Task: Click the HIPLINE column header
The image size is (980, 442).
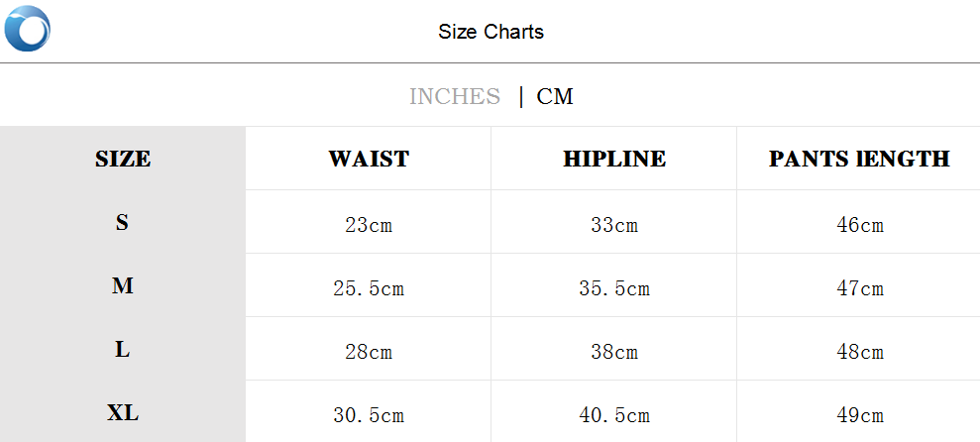Action: pyautogui.click(x=614, y=159)
